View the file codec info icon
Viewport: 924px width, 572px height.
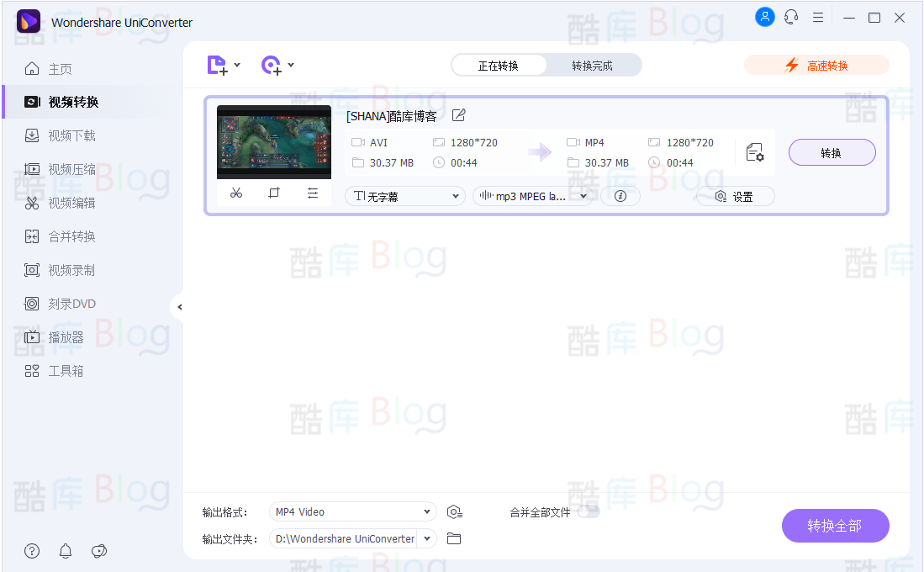click(620, 196)
